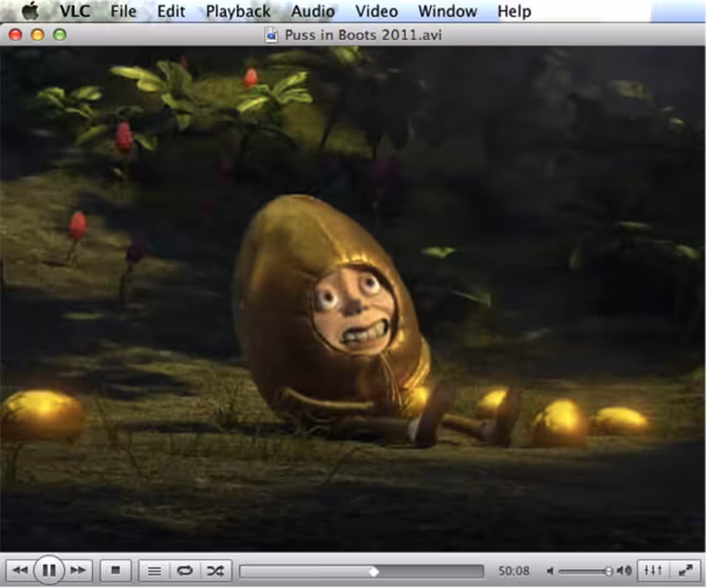
Task: Click the fast forward button
Action: (x=78, y=571)
